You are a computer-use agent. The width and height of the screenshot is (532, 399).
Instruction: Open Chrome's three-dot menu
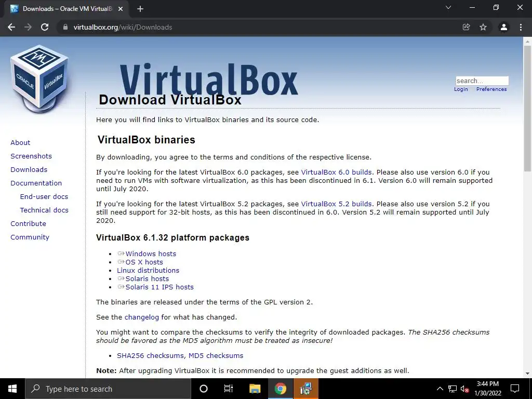pyautogui.click(x=521, y=27)
